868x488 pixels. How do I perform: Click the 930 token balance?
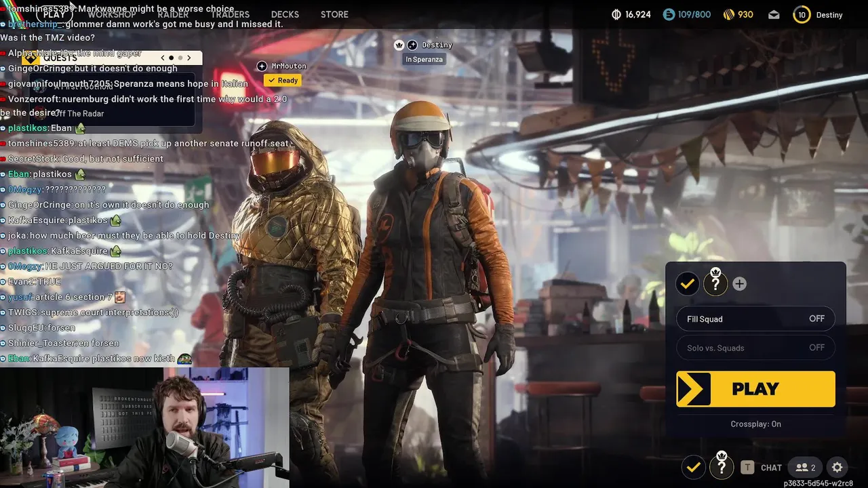[746, 14]
